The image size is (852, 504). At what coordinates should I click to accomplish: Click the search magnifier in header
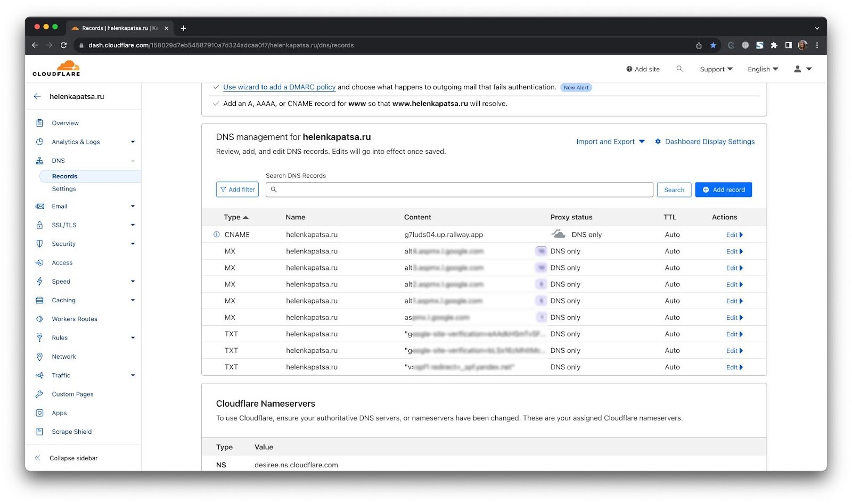click(x=679, y=69)
